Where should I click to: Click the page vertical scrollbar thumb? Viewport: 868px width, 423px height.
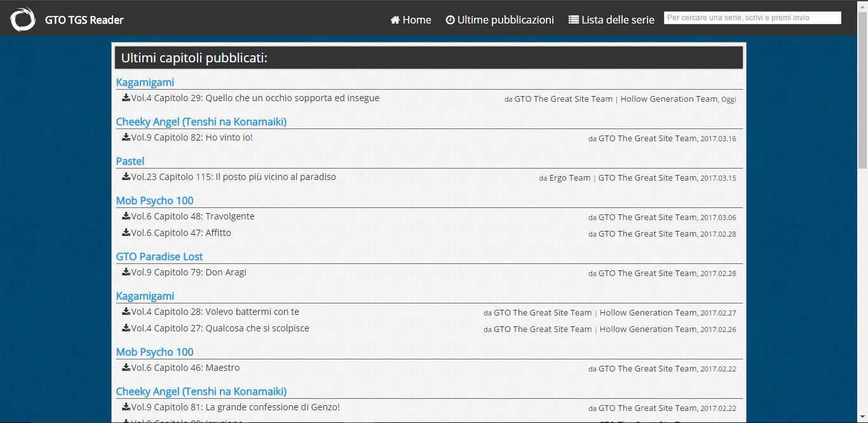(x=863, y=89)
